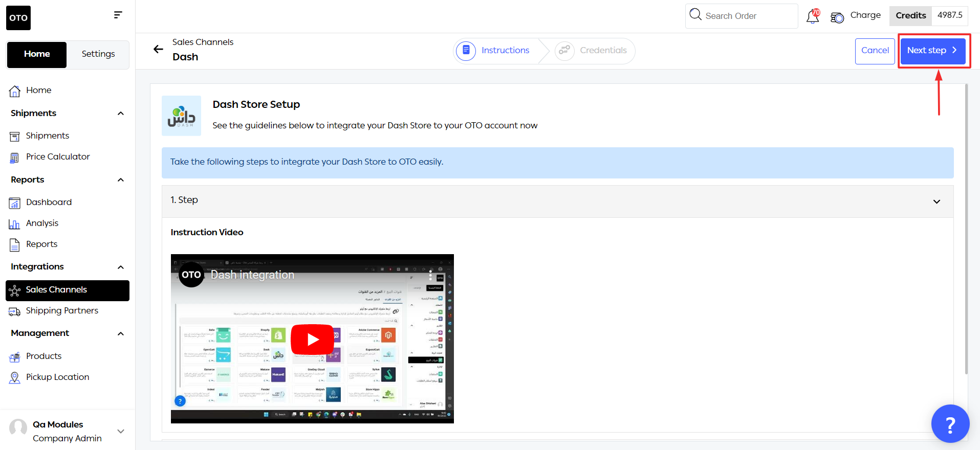The image size is (980, 450).
Task: Click the instruction video thumbnail
Action: (x=312, y=339)
